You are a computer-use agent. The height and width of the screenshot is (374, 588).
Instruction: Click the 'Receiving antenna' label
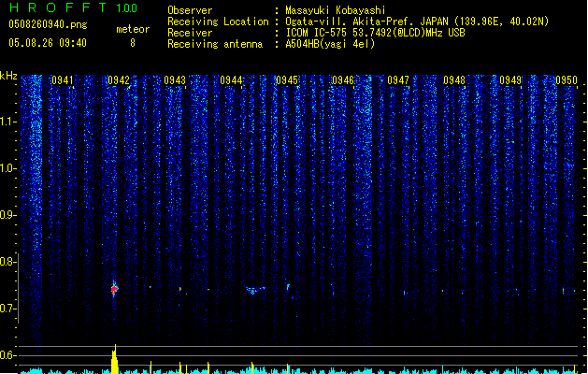tap(215, 44)
